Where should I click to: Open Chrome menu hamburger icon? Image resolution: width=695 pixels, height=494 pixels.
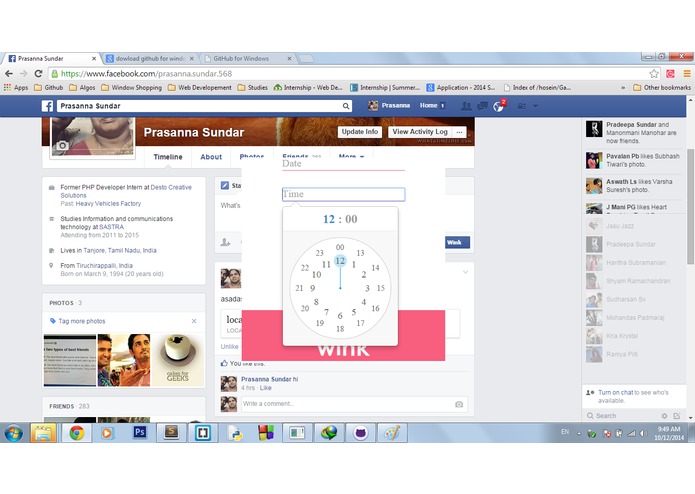tap(687, 74)
